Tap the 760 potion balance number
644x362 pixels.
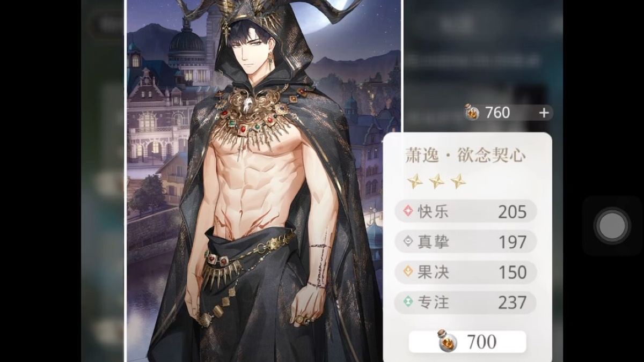[497, 113]
